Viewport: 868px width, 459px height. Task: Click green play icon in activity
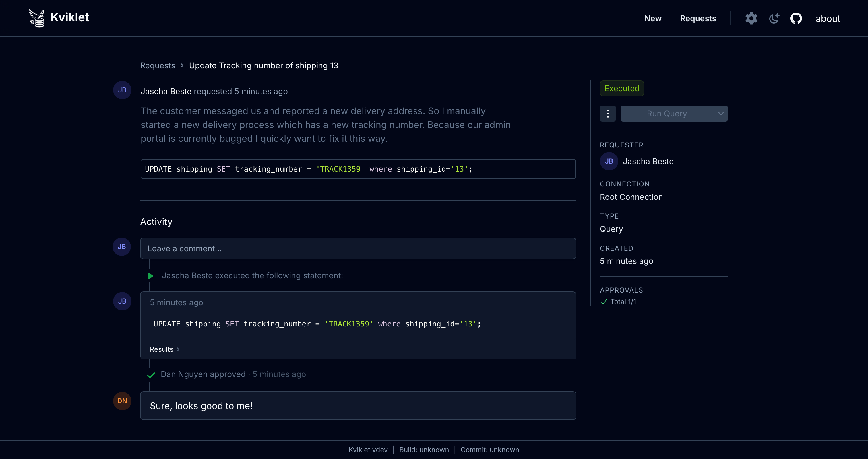click(151, 276)
